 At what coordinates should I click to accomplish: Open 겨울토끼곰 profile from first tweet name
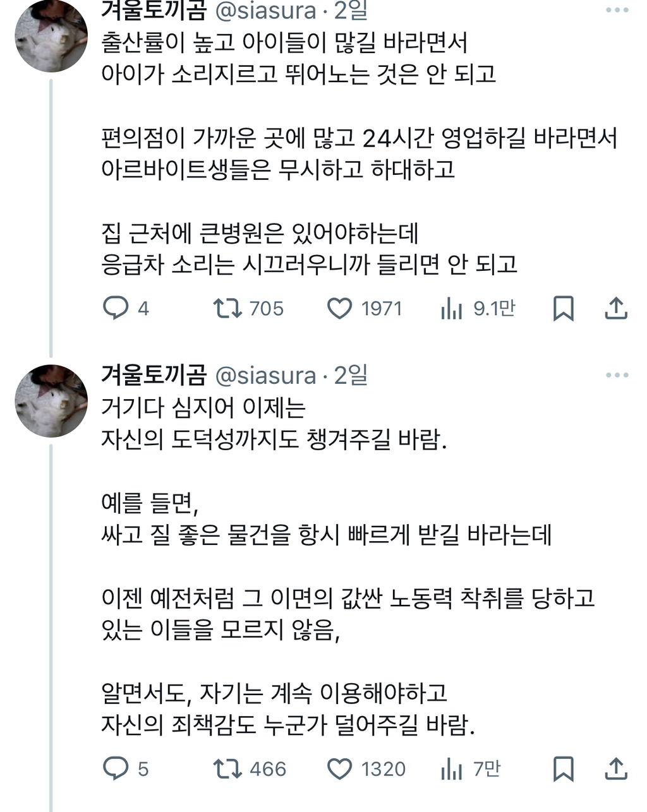[154, 10]
